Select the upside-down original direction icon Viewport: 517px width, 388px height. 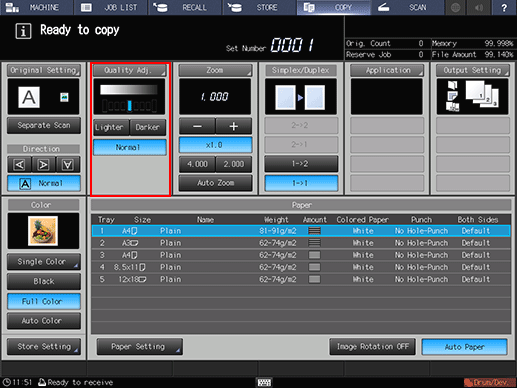[68, 165]
